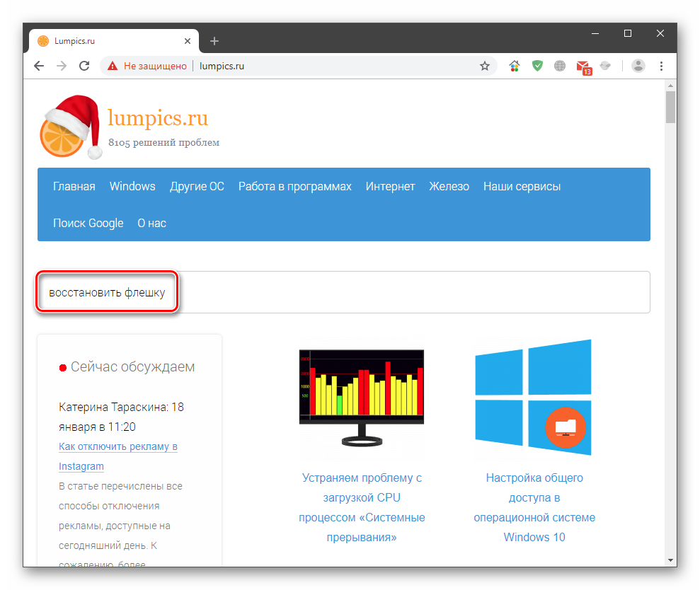Go back using the browser back arrow
700x590 pixels.
point(40,66)
